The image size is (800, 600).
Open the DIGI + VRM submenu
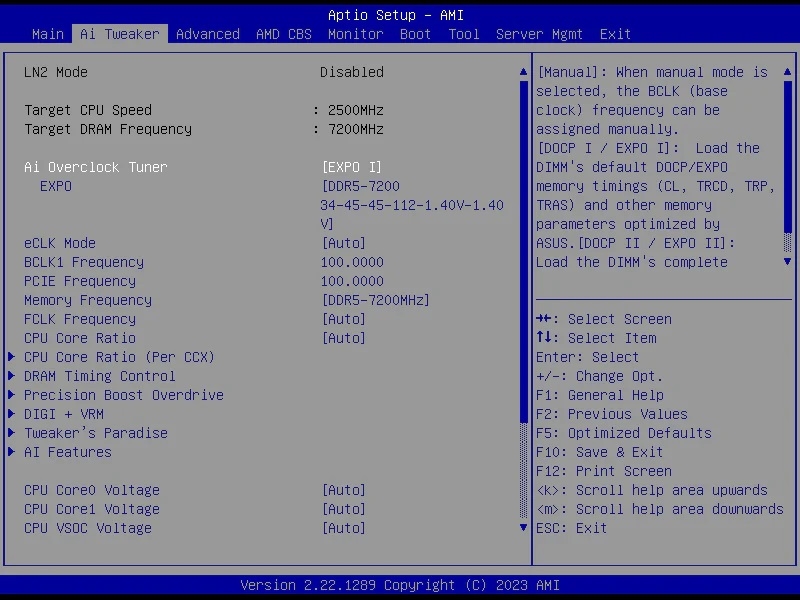63,414
